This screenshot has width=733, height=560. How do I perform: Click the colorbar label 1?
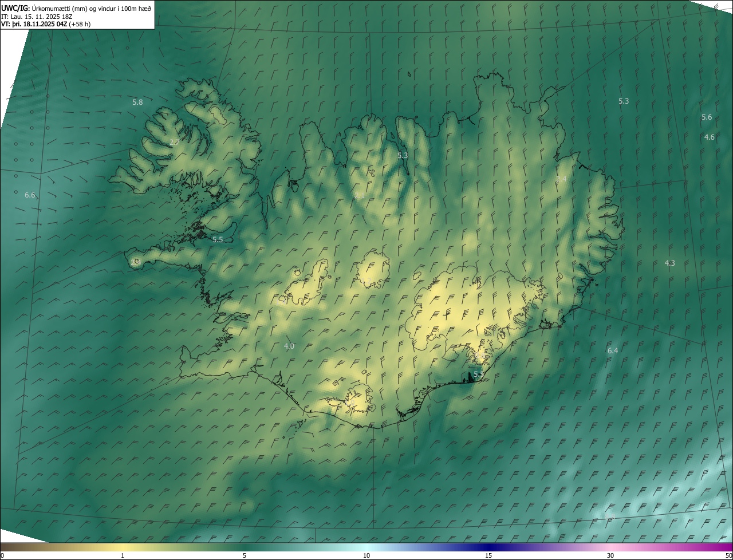point(123,555)
